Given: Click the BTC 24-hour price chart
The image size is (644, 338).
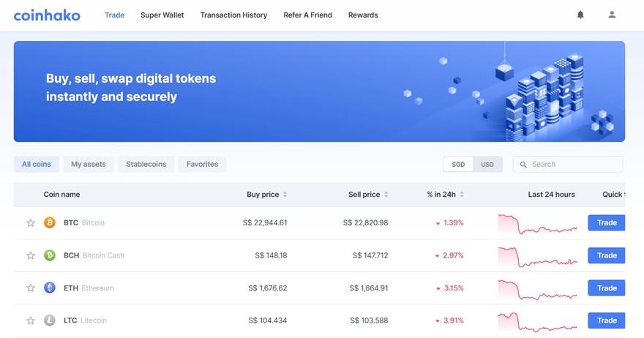Looking at the screenshot, I should click(x=538, y=224).
